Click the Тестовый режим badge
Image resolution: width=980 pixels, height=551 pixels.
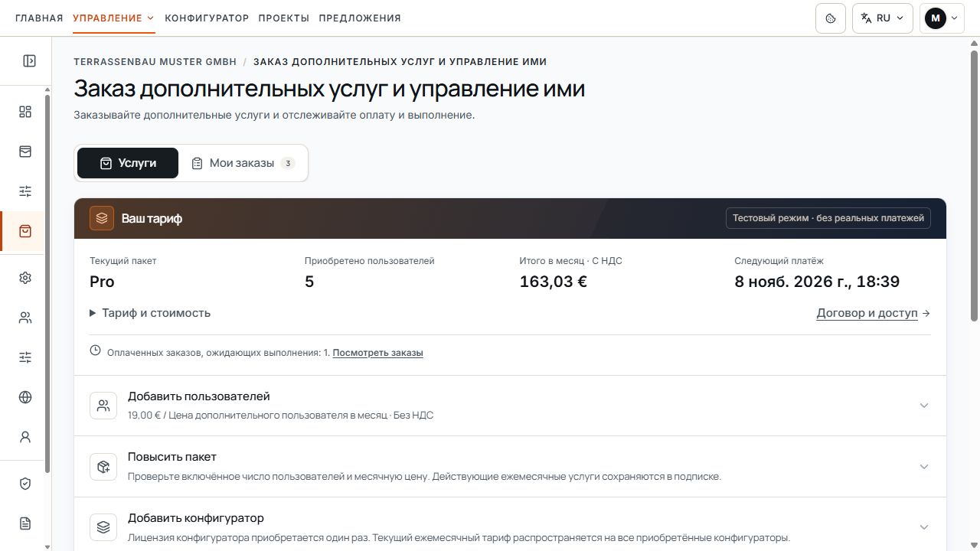(x=828, y=218)
